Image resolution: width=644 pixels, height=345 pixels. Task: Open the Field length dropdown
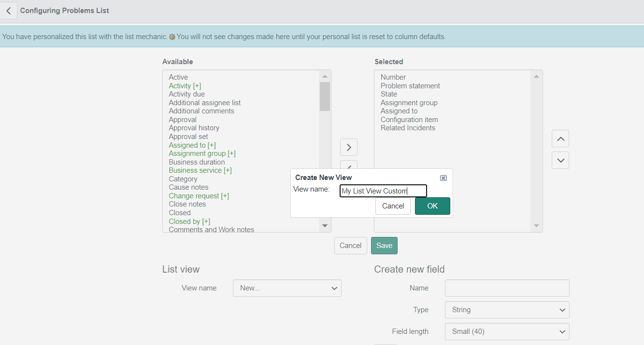click(x=507, y=331)
